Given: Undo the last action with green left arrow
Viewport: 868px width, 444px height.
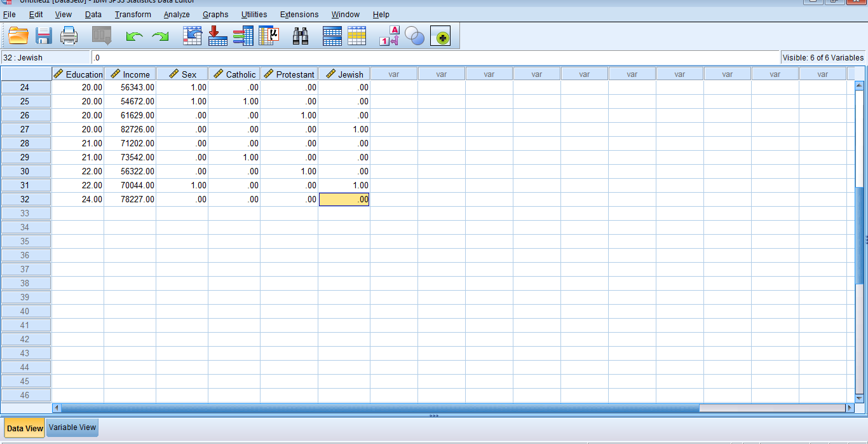Looking at the screenshot, I should [x=134, y=37].
